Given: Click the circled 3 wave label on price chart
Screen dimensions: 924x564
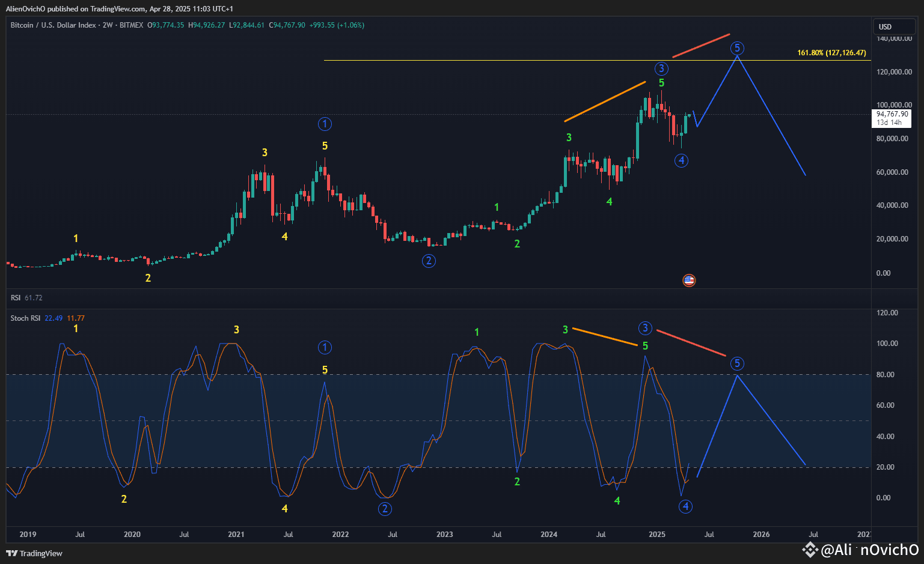Looking at the screenshot, I should click(661, 68).
